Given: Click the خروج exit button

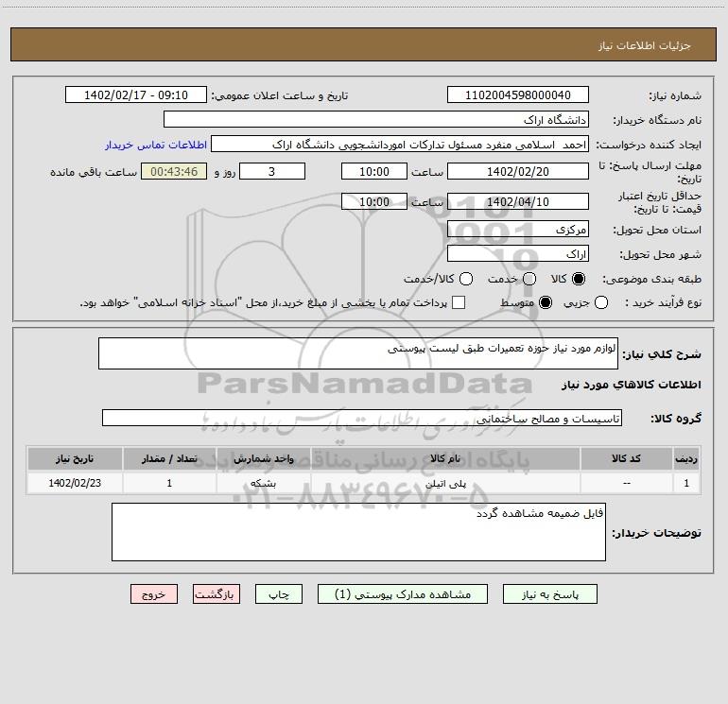Looking at the screenshot, I should (154, 594).
